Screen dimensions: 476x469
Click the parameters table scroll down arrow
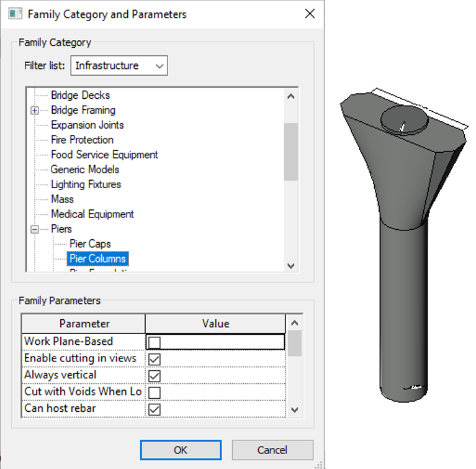point(294,410)
